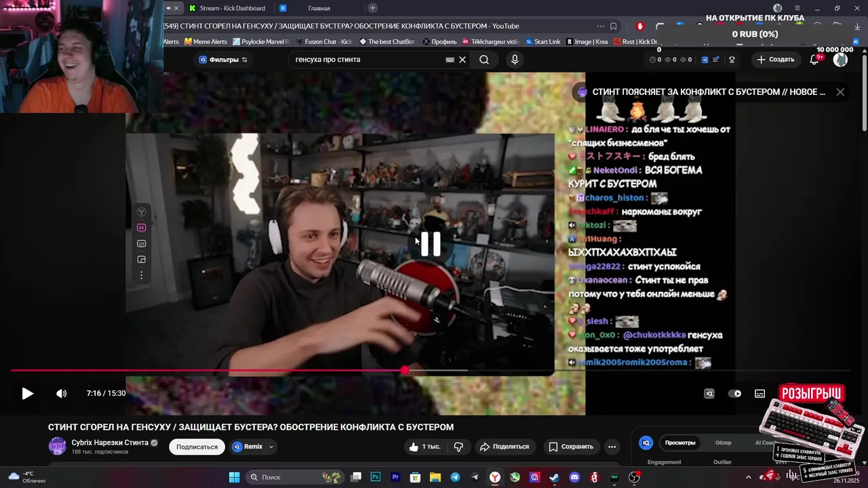868x488 pixels.
Task: Switch to the Главная browser tab
Action: tap(319, 8)
